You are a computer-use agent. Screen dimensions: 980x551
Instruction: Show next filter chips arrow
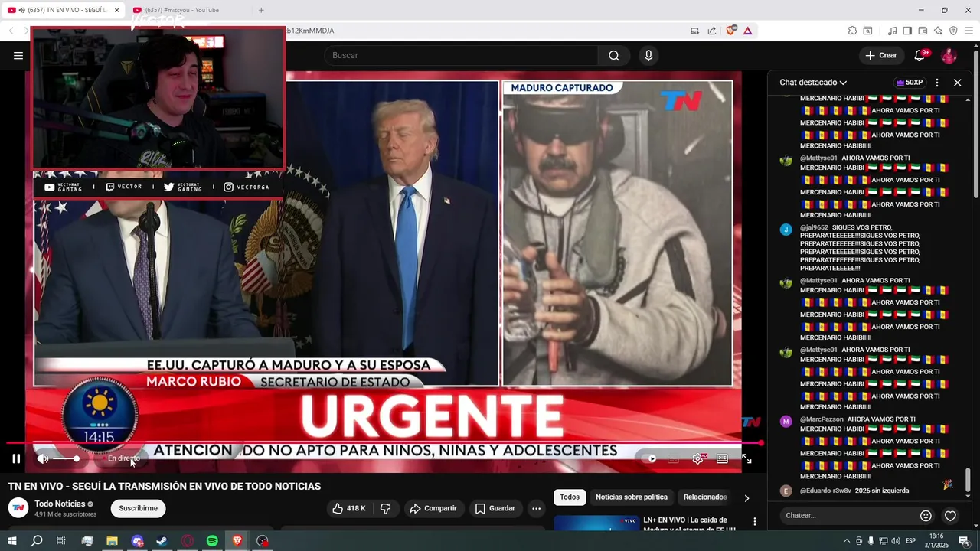click(746, 498)
